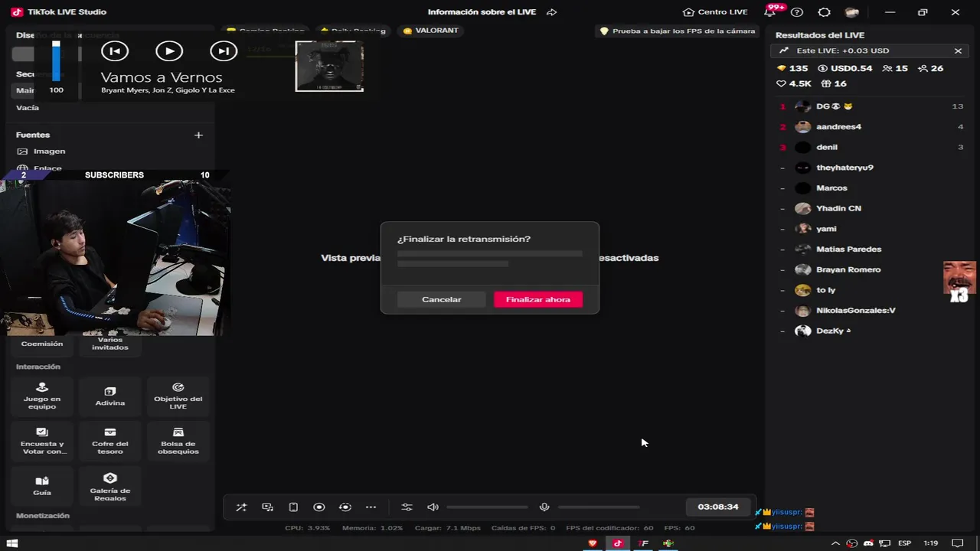This screenshot has width=980, height=551.
Task: Mute the speaker output icon
Action: (433, 507)
